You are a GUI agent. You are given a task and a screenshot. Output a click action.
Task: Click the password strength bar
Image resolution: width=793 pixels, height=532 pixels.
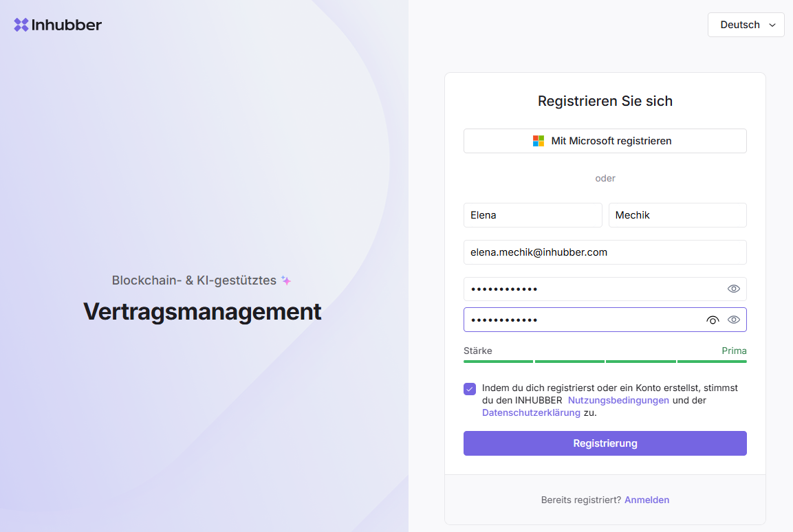[x=605, y=361]
